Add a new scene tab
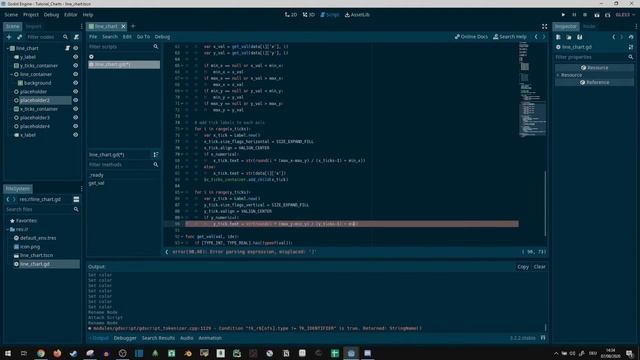This screenshot has width=640, height=360. (x=133, y=27)
